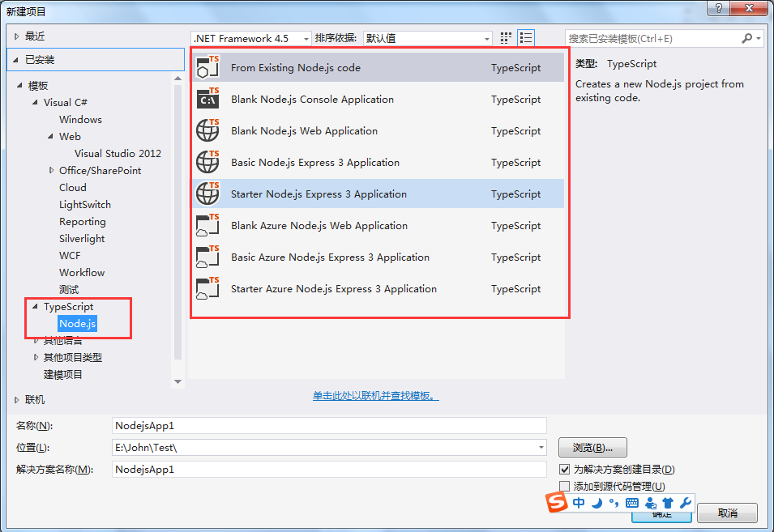Open the location path dropdown for E:\John\Test\
The height and width of the screenshot is (532, 774).
(541, 447)
